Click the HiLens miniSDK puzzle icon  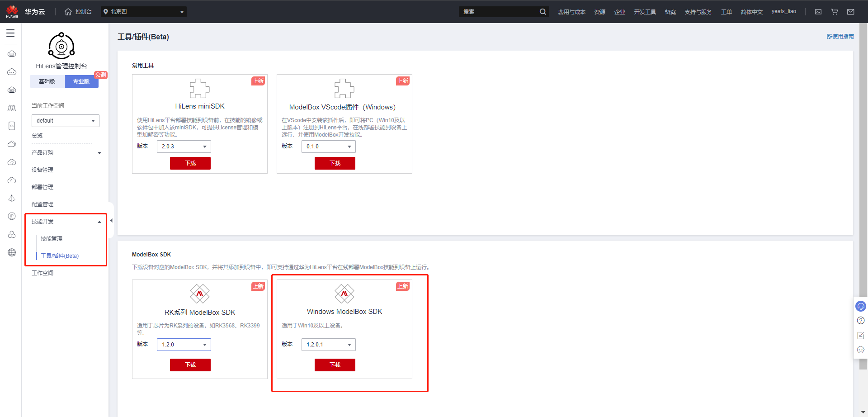[x=199, y=88]
